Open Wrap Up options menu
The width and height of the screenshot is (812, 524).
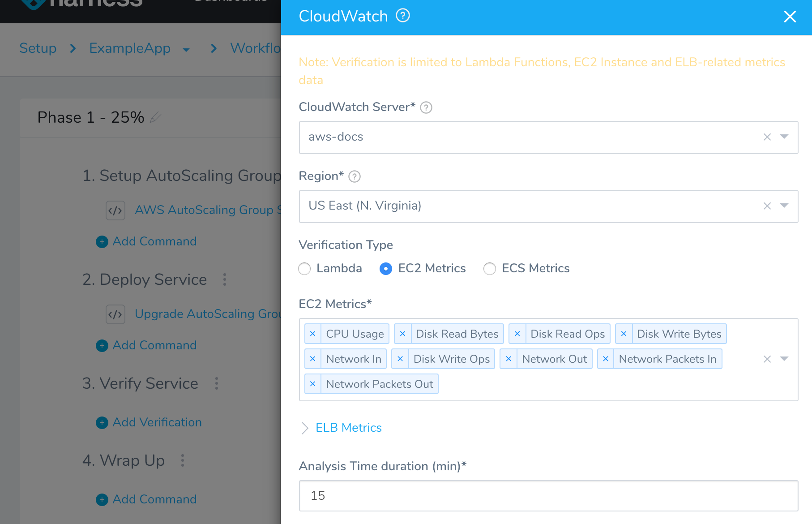coord(183,461)
